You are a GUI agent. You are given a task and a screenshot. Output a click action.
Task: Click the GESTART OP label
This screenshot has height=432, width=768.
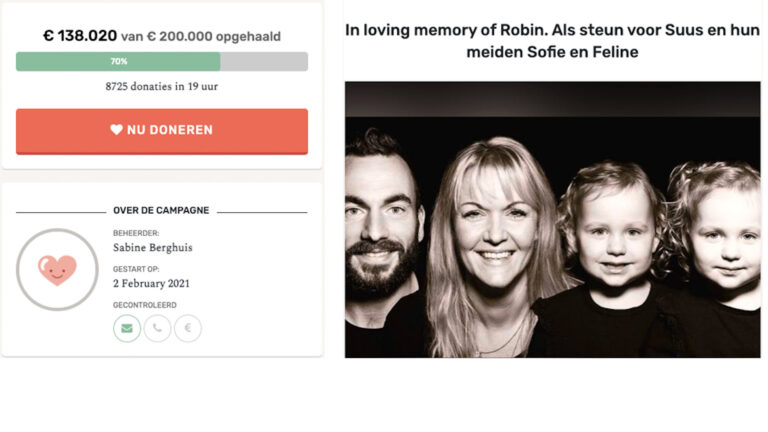pyautogui.click(x=138, y=268)
